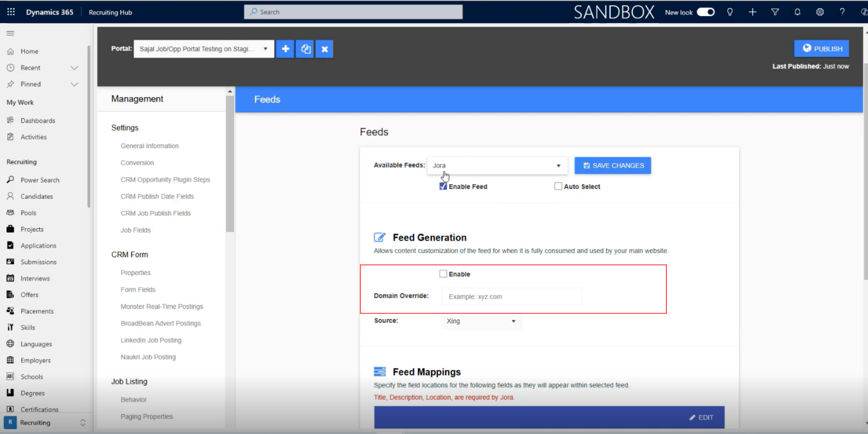Screen dimensions: 868x434
Task: Open CRM Job Publish Fields
Action: pyautogui.click(x=156, y=213)
